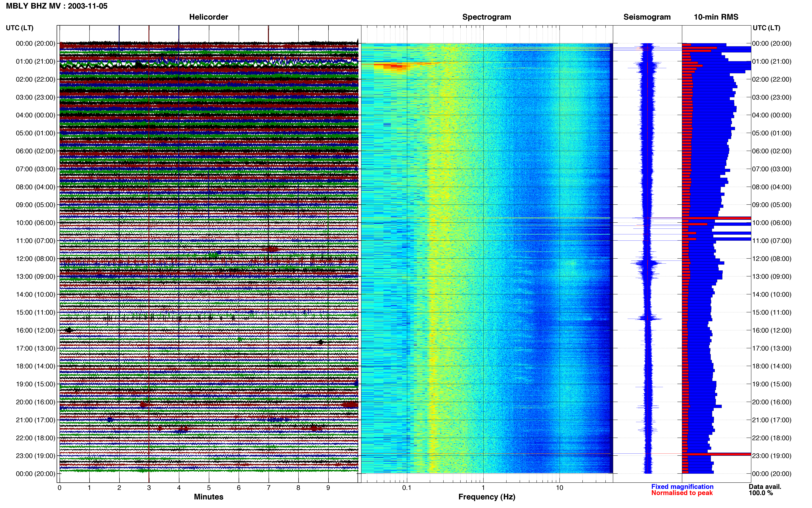Screen dimensions: 812x508
Task: Click left time label '04:00 (00:00)'
Action: pyautogui.click(x=36, y=115)
